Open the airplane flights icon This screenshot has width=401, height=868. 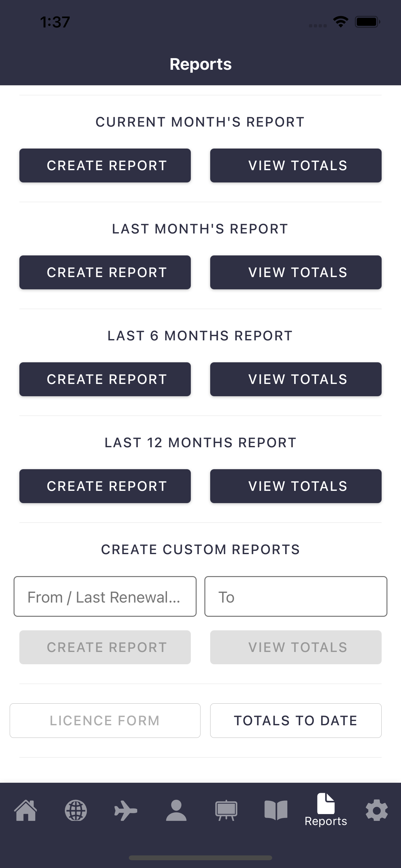(126, 811)
